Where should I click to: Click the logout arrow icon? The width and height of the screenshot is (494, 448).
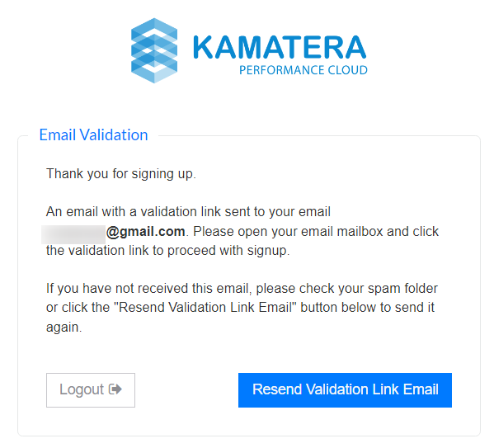point(115,389)
